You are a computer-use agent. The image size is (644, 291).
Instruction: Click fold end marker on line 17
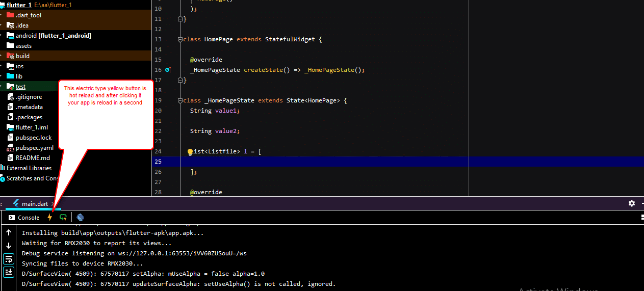180,80
